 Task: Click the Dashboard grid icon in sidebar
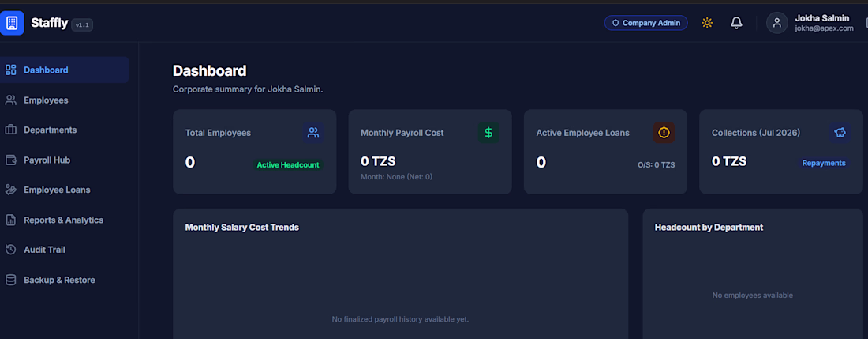[x=10, y=70]
